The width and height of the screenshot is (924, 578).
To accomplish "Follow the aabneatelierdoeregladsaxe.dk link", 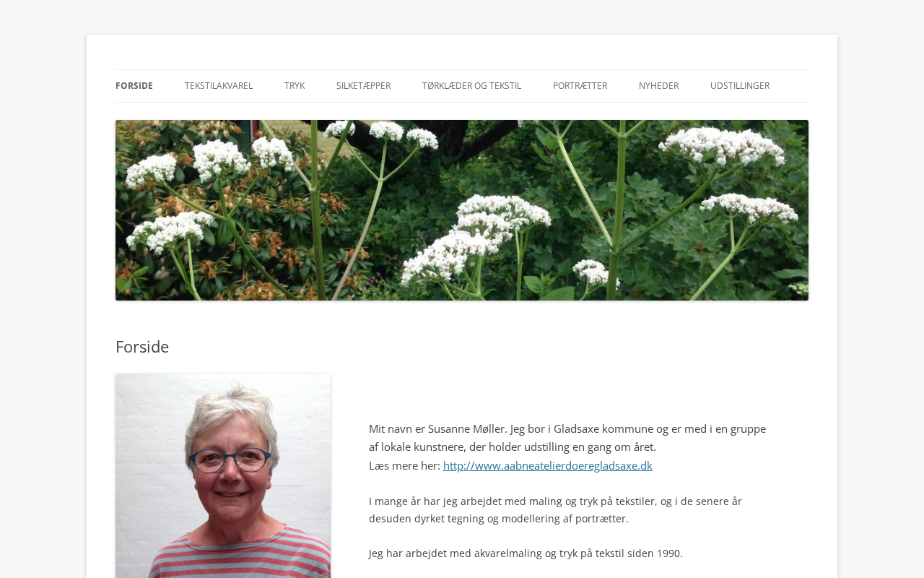I will [548, 466].
